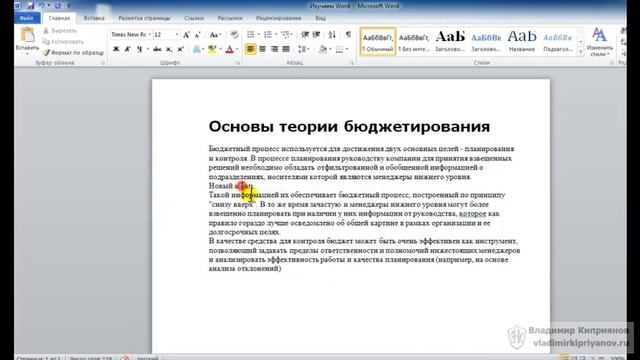Screen dimensions: 640x360
Task: Toggle Underline (Ч) formatting
Action: (140, 49)
